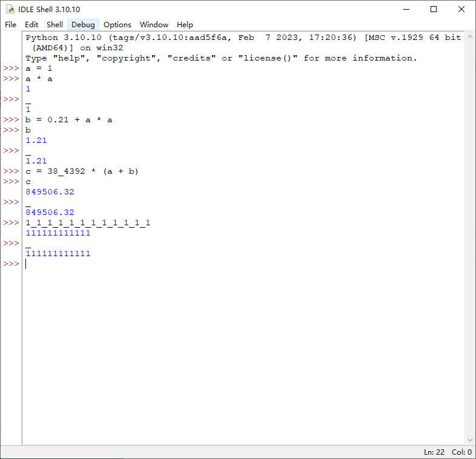Maximize the IDLE Shell window
This screenshot has width=476, height=459.
click(434, 10)
